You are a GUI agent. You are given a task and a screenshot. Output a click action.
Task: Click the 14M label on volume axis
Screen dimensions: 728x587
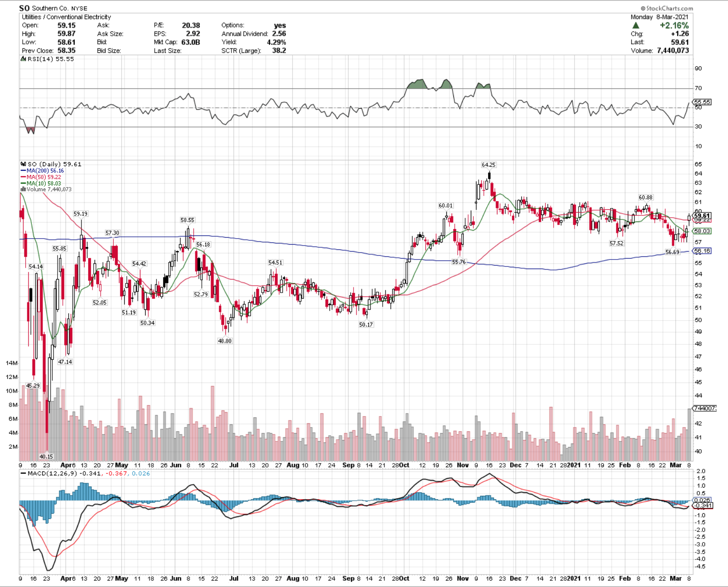12,363
